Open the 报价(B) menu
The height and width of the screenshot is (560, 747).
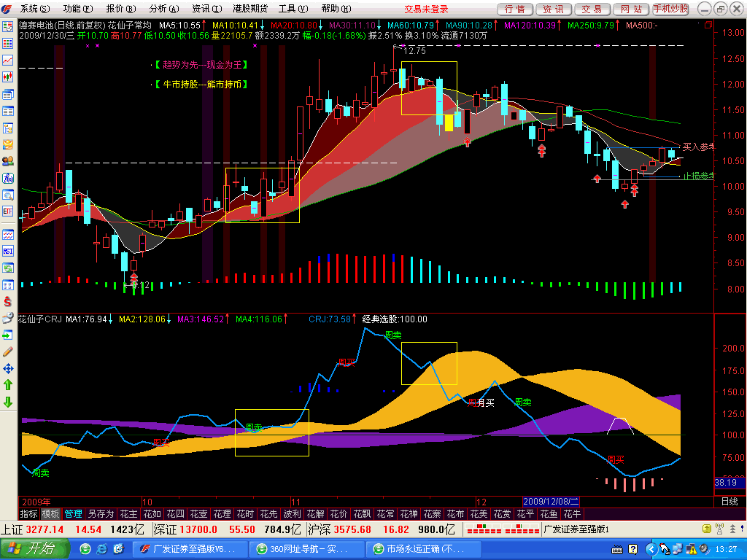tap(121, 9)
